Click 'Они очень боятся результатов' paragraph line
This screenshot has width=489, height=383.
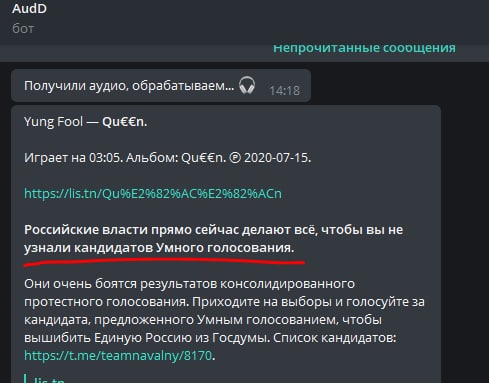189,284
